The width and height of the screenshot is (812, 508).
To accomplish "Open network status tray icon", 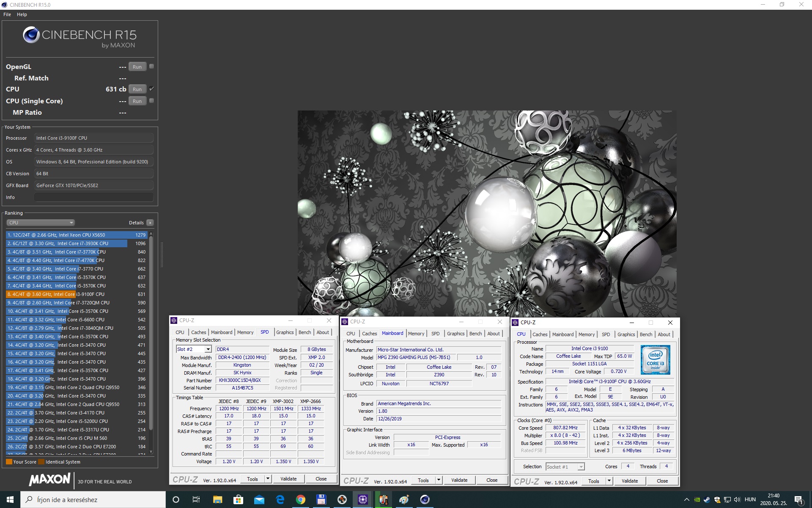I will pyautogui.click(x=727, y=500).
